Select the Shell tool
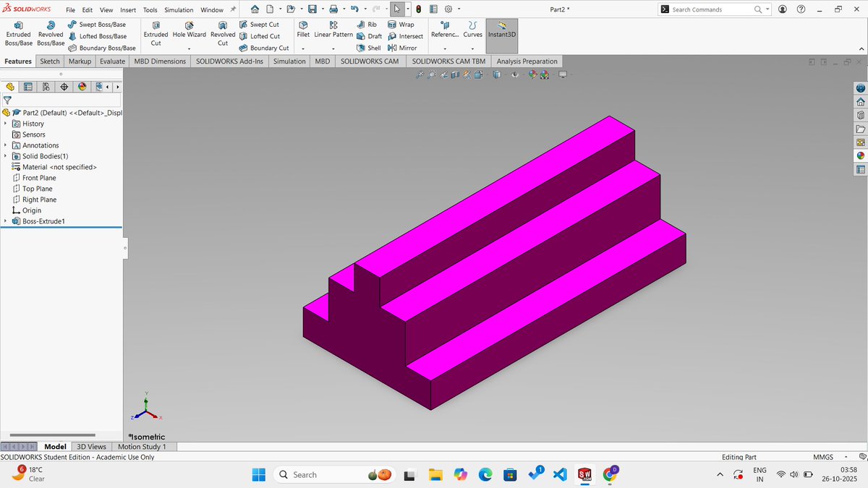The image size is (868, 488). (369, 48)
